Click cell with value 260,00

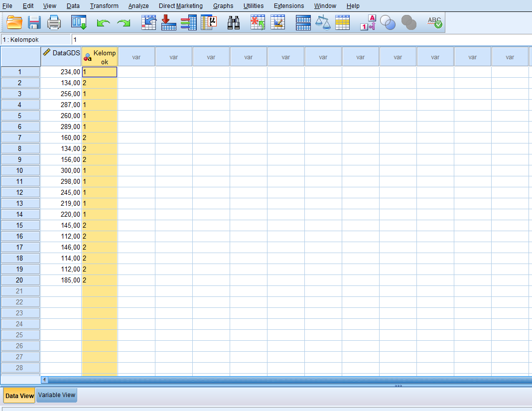[x=61, y=116]
